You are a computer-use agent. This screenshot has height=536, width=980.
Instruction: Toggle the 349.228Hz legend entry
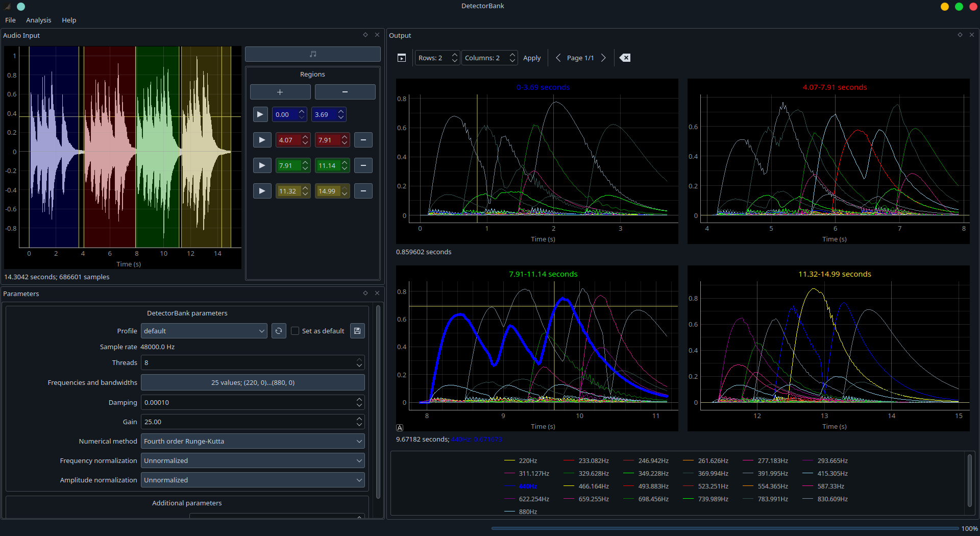point(646,473)
